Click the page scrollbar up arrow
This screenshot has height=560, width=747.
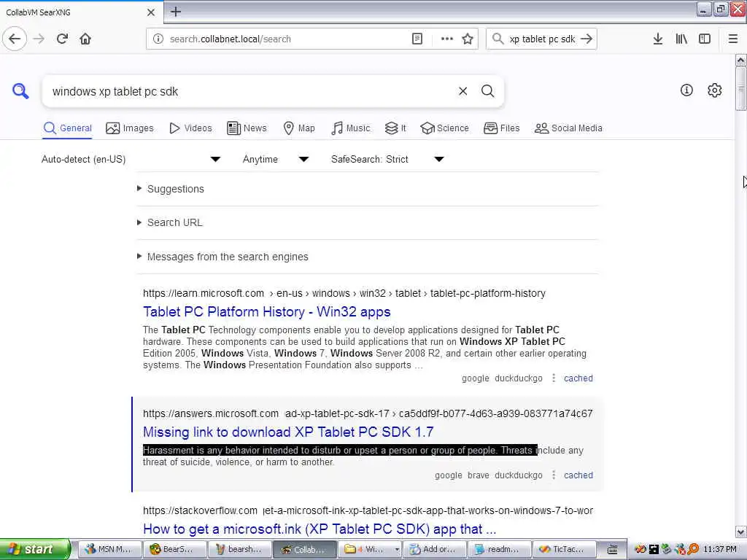[x=740, y=60]
